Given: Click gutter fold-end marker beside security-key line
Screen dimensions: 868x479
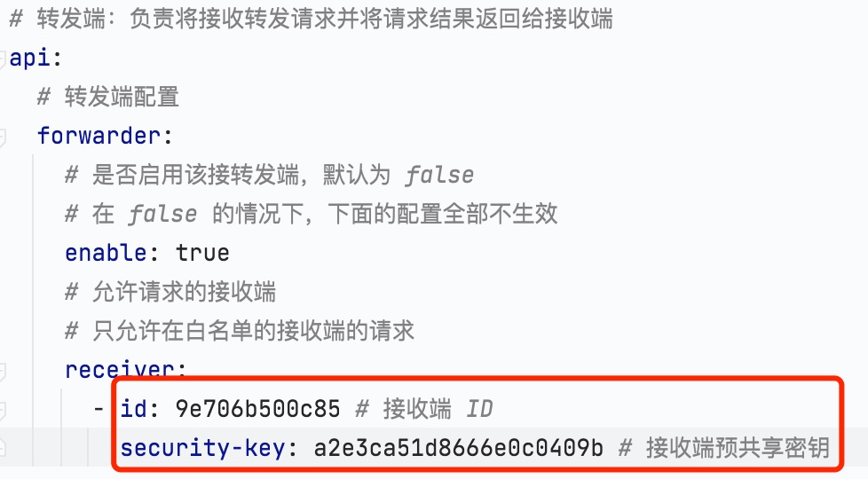Looking at the screenshot, I should 2,447.
